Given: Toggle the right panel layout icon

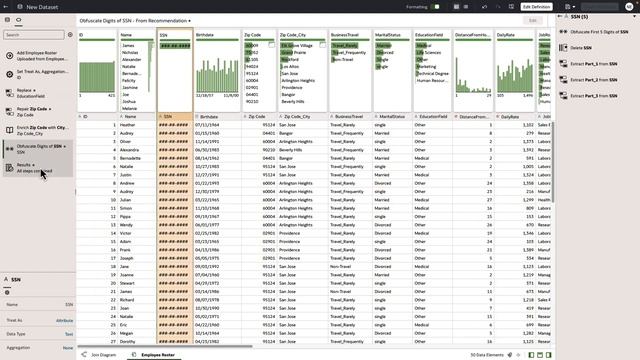Looking at the screenshot, I should pyautogui.click(x=549, y=355).
